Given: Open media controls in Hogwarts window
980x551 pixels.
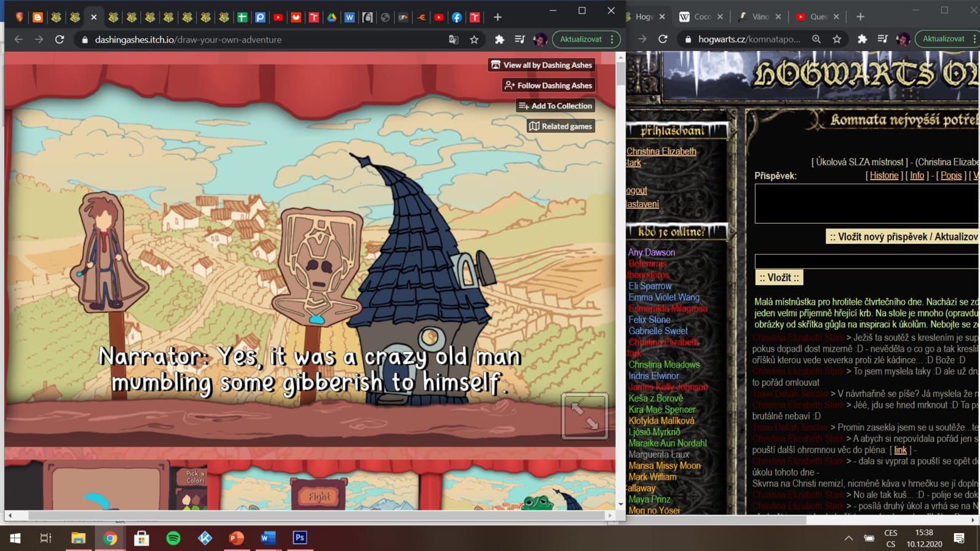Looking at the screenshot, I should (x=882, y=39).
